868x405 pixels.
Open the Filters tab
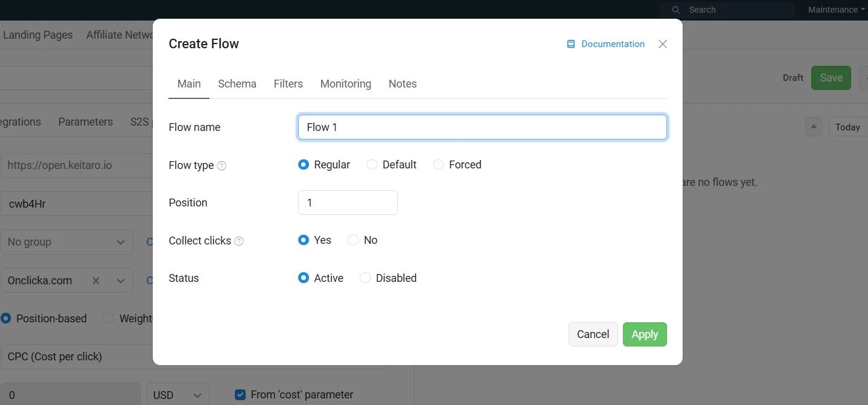tap(288, 84)
